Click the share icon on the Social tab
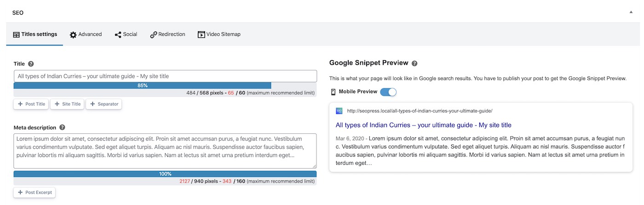This screenshot has height=205, width=644. coord(118,34)
